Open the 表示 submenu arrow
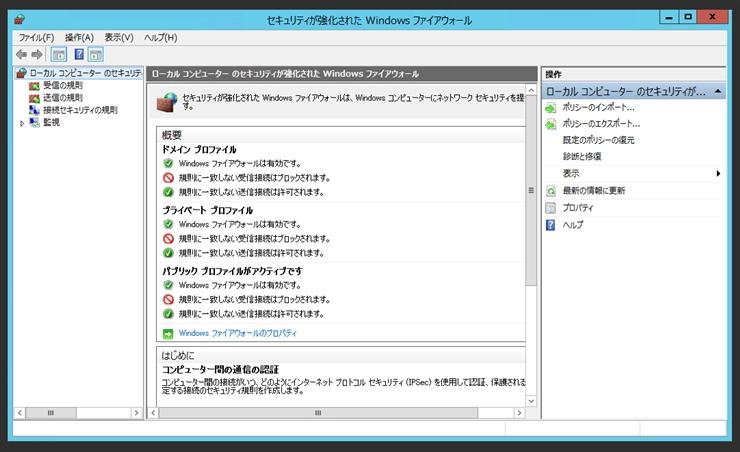Screen dimensions: 740x452 pos(718,174)
